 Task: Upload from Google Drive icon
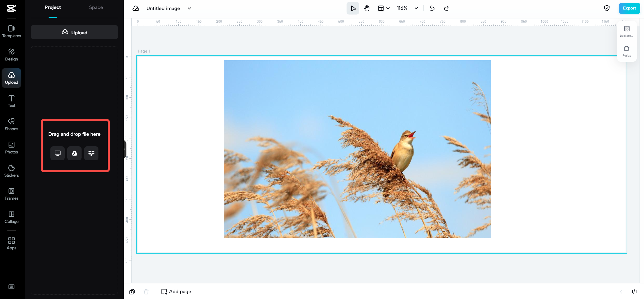tap(74, 153)
